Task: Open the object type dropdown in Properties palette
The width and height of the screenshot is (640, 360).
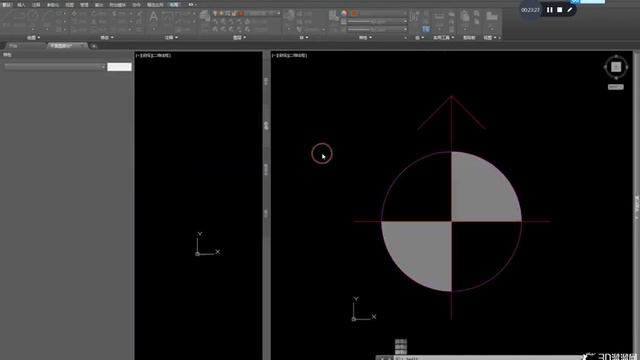Action: (55, 67)
